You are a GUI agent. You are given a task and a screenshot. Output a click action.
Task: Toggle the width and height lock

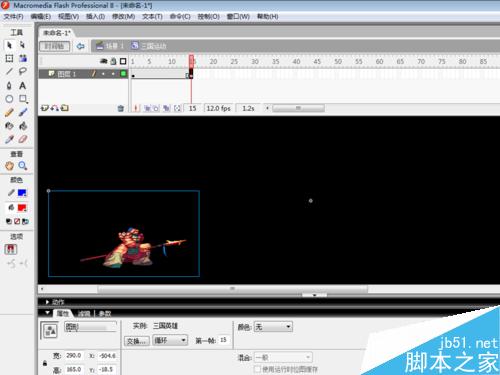45,363
